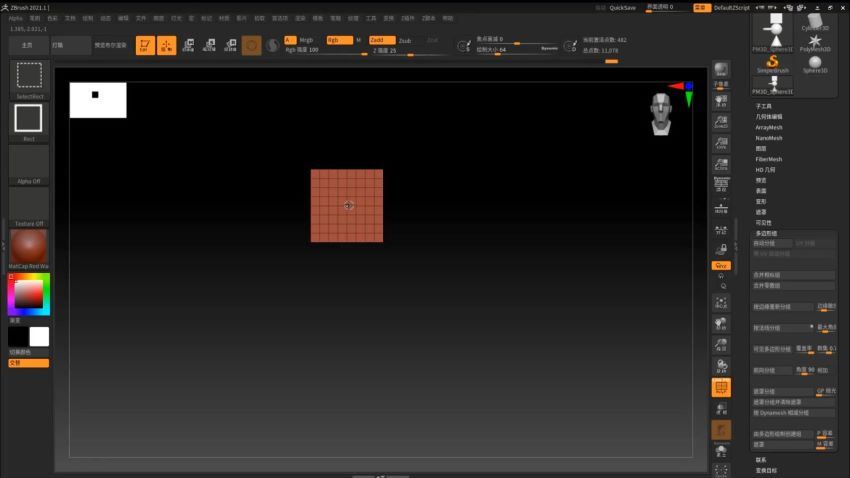Screen dimensions: 850x478
Task: Open the ZPlugin menu
Action: (408, 18)
